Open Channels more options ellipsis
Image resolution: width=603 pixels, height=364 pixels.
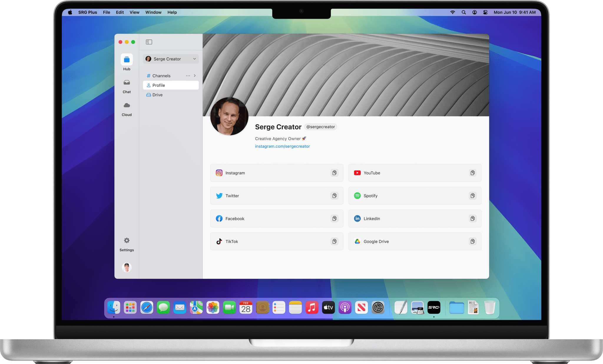(x=188, y=76)
